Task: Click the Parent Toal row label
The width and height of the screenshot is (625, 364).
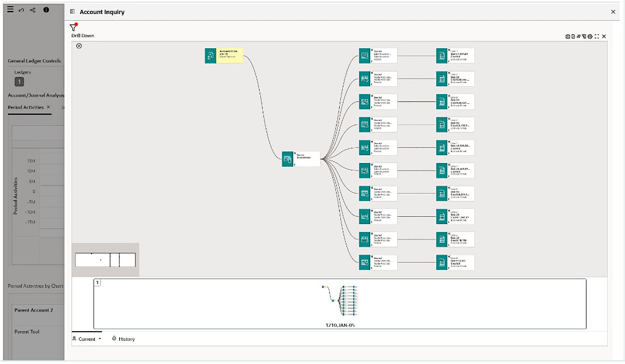Action: point(27,332)
